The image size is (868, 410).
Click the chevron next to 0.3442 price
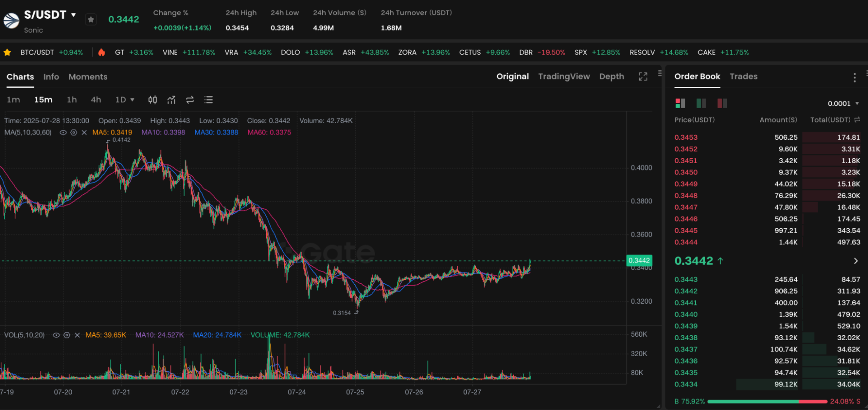855,261
